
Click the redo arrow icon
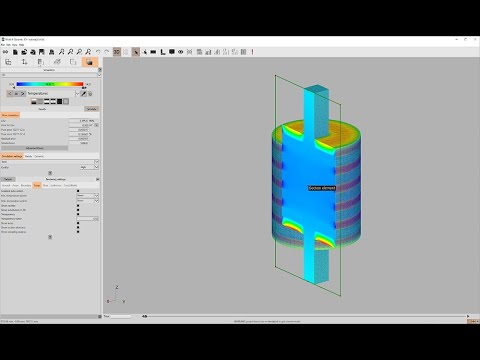pos(107,52)
